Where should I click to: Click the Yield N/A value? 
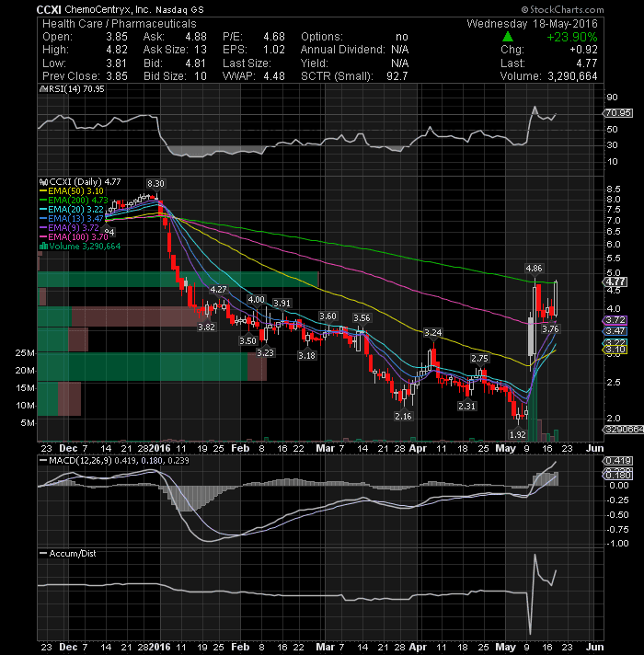click(399, 63)
